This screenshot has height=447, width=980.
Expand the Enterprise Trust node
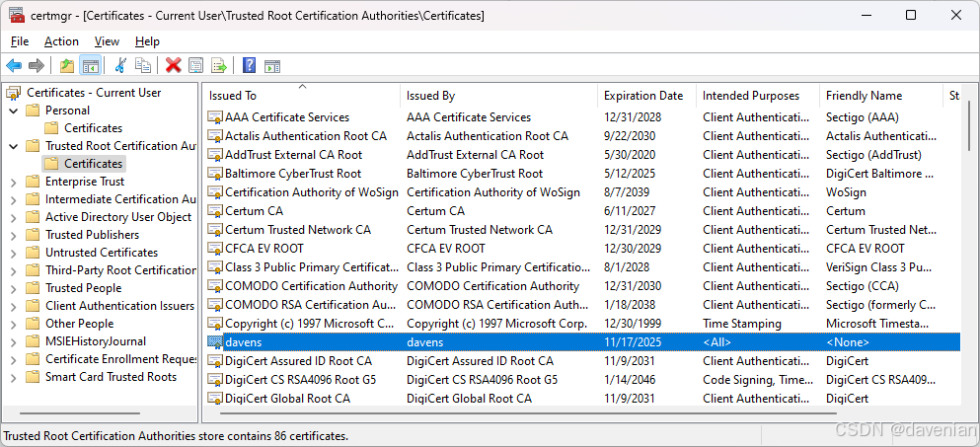(x=14, y=182)
